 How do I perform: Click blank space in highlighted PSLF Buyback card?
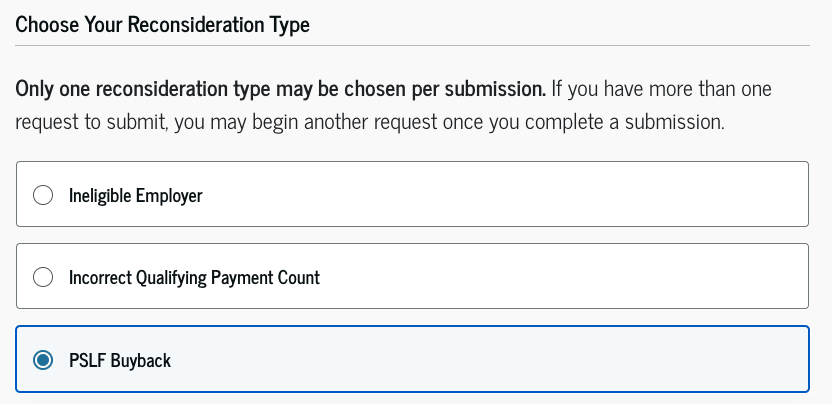point(500,360)
